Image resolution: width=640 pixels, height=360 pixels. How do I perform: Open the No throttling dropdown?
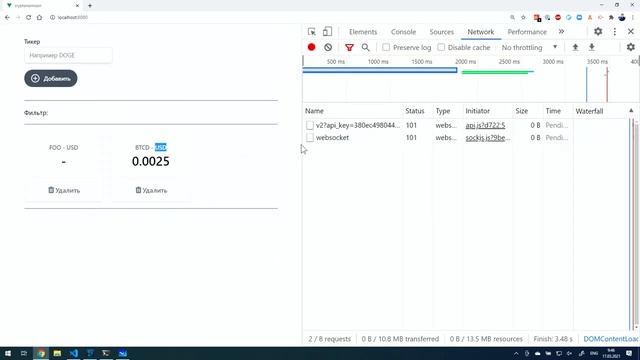[x=529, y=47]
